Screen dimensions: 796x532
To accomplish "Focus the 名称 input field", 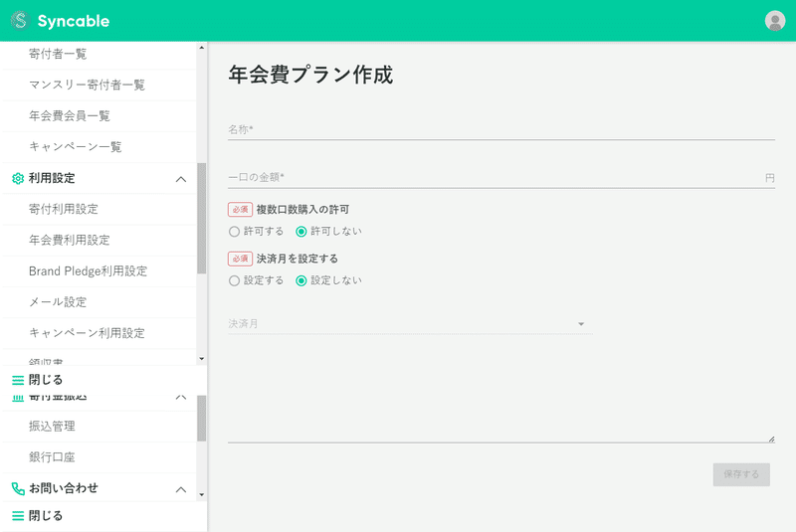I will 501,130.
